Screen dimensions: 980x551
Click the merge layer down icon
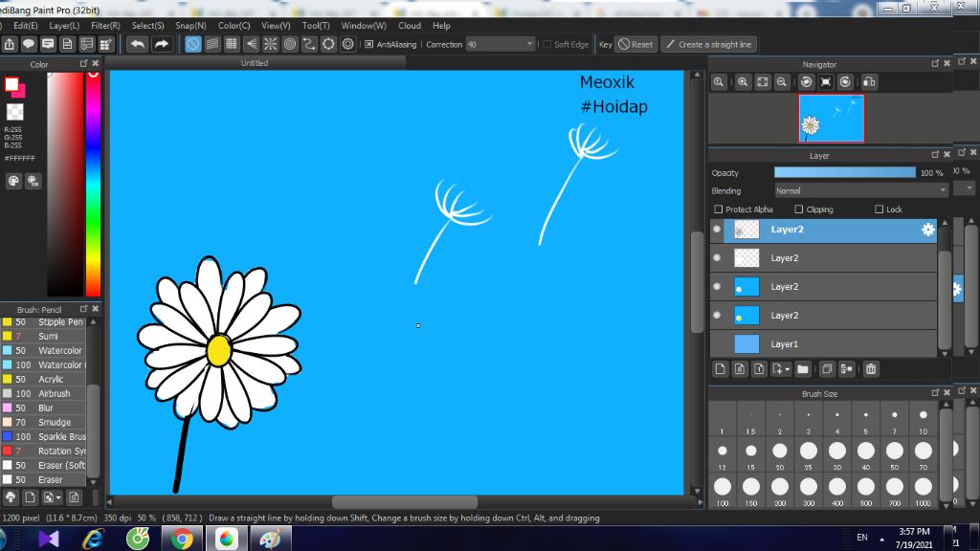point(846,369)
